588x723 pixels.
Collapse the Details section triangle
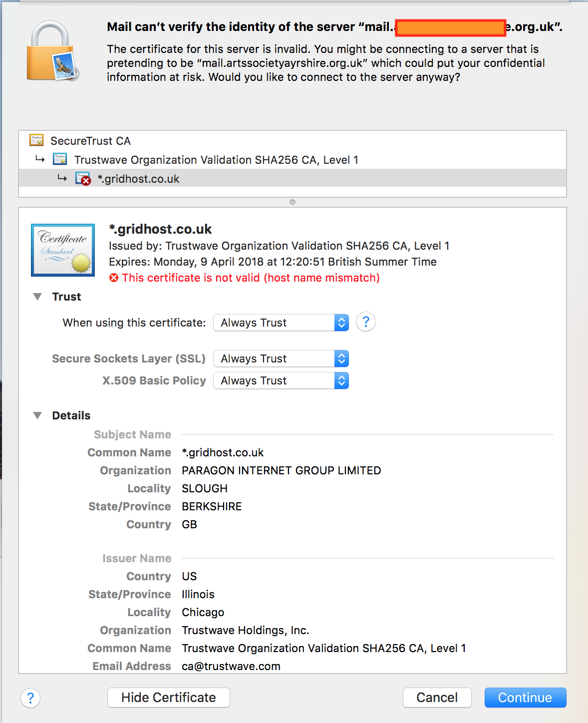pos(37,415)
